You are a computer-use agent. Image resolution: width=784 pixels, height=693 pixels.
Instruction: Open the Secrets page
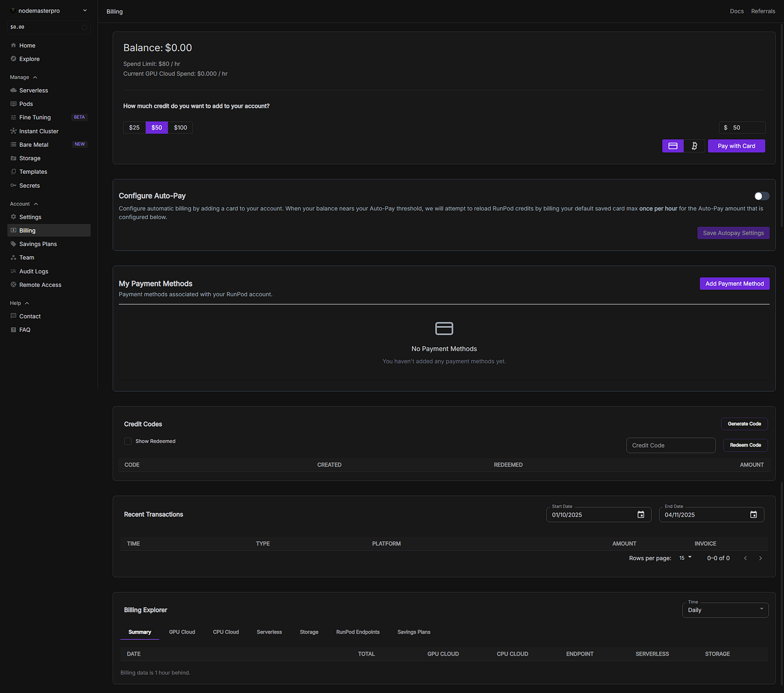click(29, 185)
